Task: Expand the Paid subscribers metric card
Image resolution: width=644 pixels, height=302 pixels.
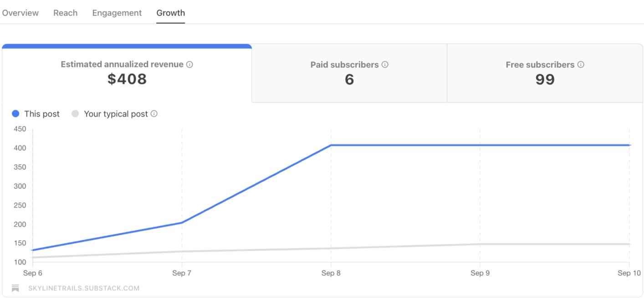Action: coord(349,73)
